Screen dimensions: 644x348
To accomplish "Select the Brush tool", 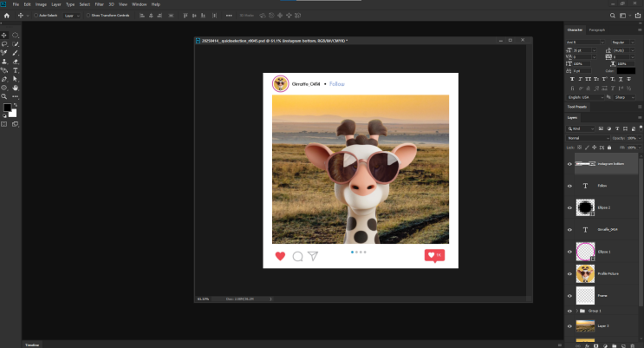I will coord(16,53).
